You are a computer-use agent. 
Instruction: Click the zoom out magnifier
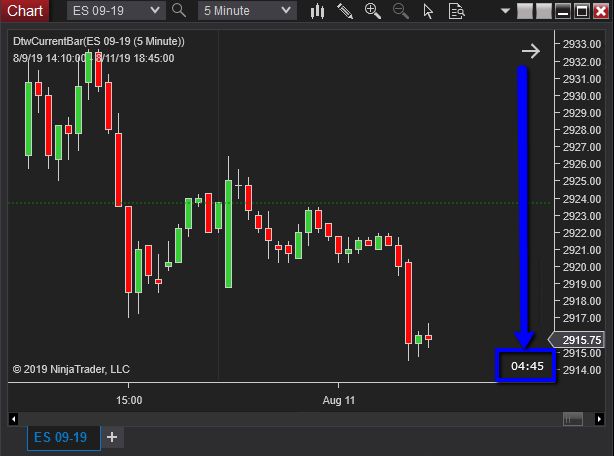coord(401,11)
